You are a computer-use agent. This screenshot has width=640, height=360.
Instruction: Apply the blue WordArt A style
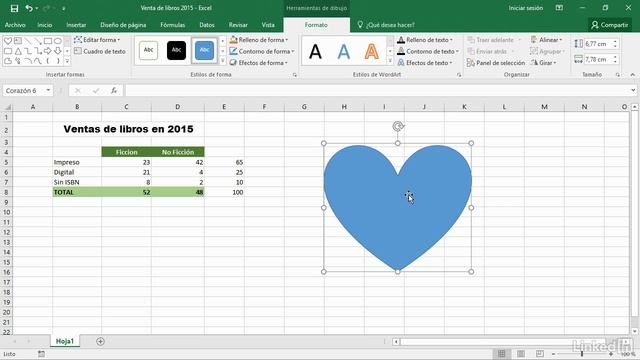pos(344,52)
